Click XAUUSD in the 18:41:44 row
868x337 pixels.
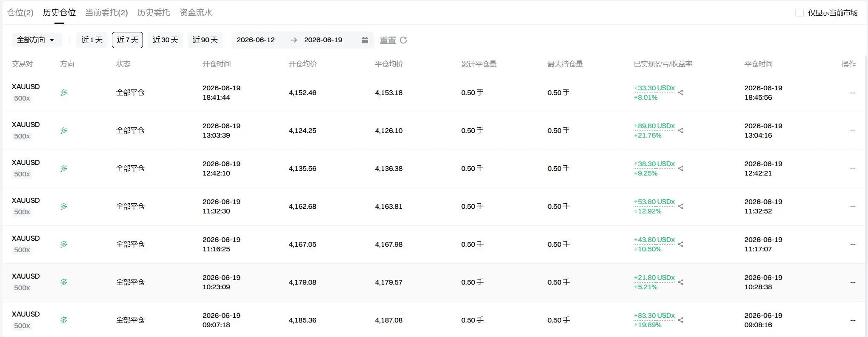(x=26, y=86)
